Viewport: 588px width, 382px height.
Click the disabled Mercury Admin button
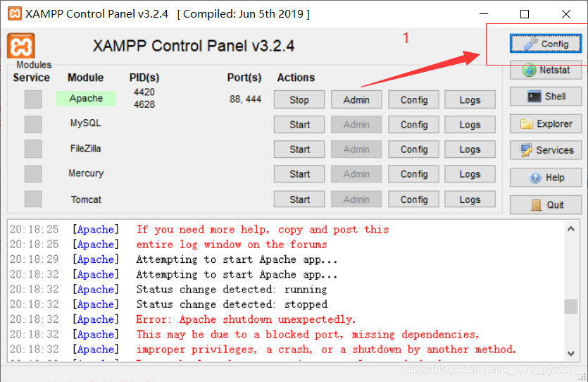pos(356,174)
